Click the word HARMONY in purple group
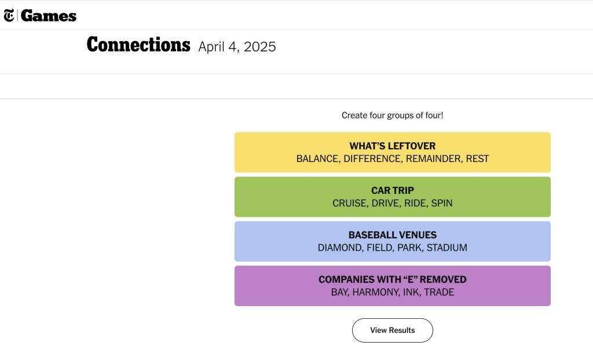 375,292
